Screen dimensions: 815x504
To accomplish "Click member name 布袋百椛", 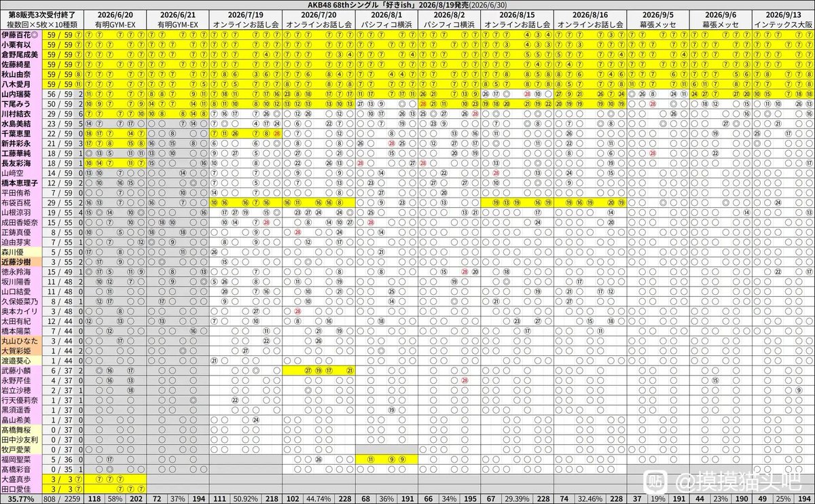I will (x=17, y=203).
